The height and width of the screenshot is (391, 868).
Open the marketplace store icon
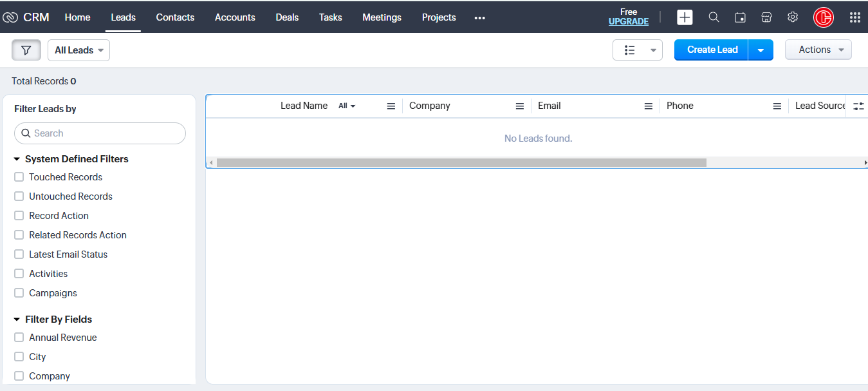(x=766, y=17)
